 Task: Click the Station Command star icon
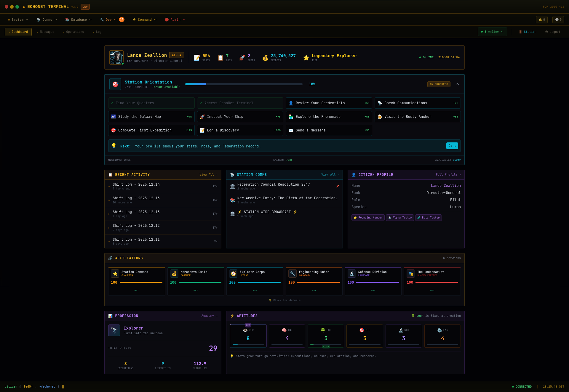(115, 274)
